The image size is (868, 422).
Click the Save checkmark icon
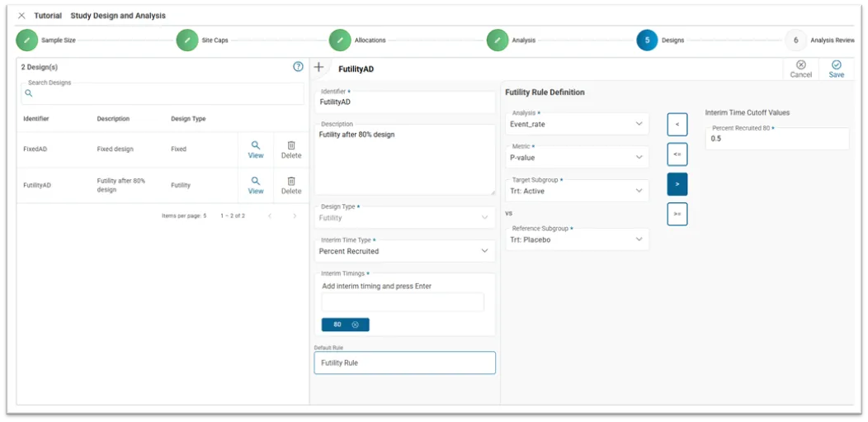[836, 66]
